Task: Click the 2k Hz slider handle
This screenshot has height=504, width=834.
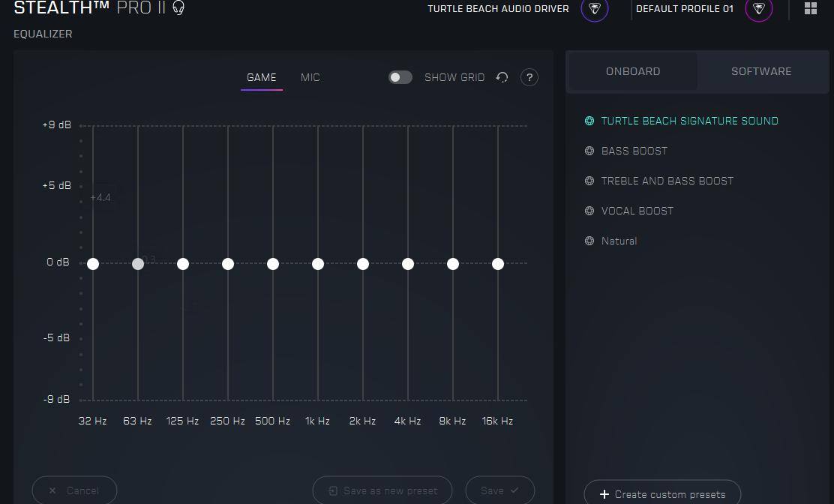Action: click(x=363, y=264)
